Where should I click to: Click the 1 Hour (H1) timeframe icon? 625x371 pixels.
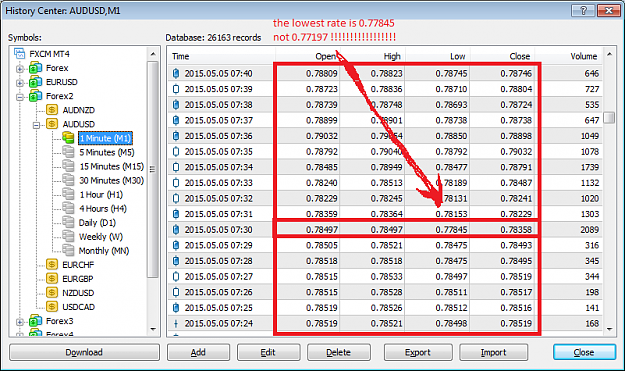[68, 194]
